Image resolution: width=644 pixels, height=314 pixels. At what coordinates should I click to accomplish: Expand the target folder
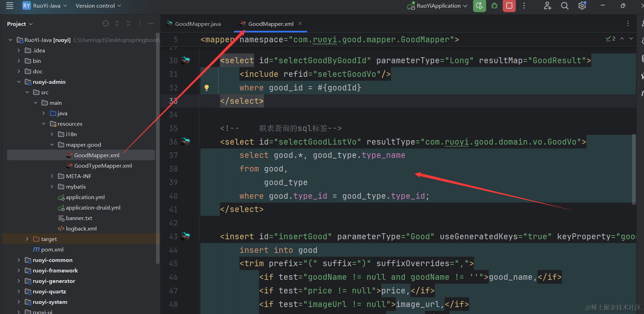27,239
